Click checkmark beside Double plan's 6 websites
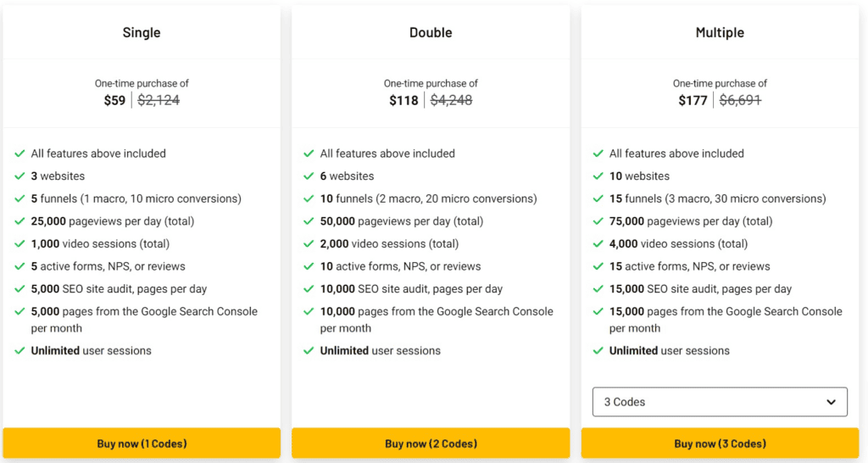Viewport: 868px width, 463px height. coord(309,176)
